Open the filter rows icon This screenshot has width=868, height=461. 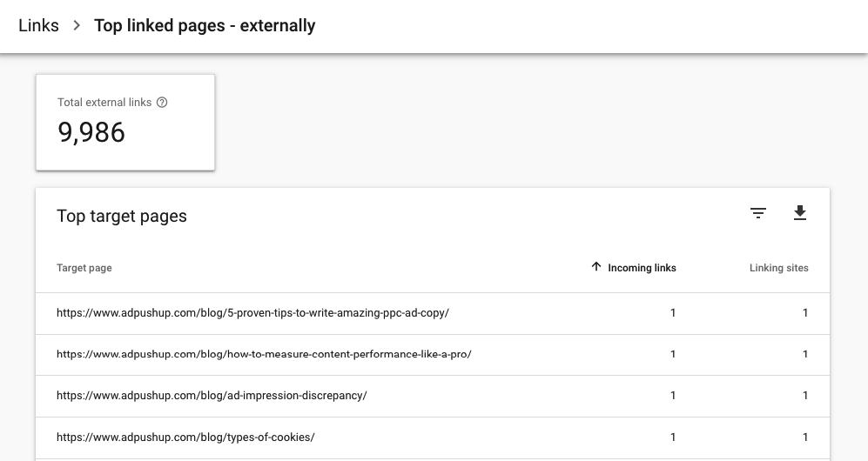click(758, 213)
